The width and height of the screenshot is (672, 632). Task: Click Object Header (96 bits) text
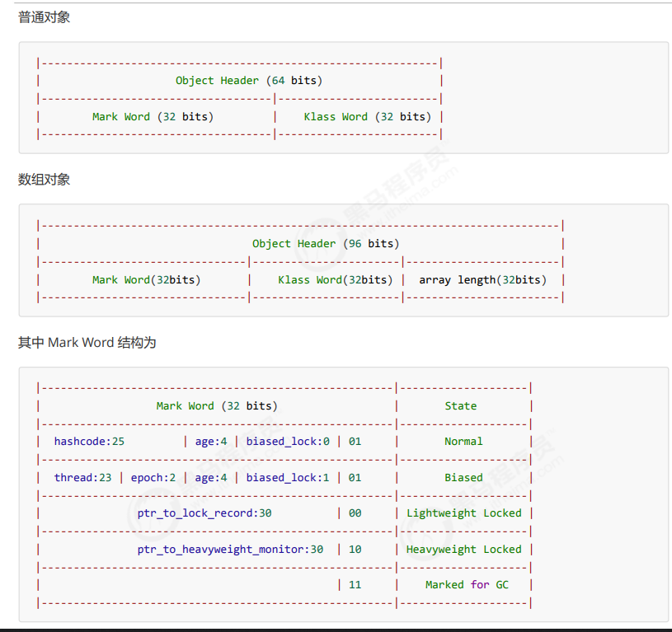click(326, 244)
